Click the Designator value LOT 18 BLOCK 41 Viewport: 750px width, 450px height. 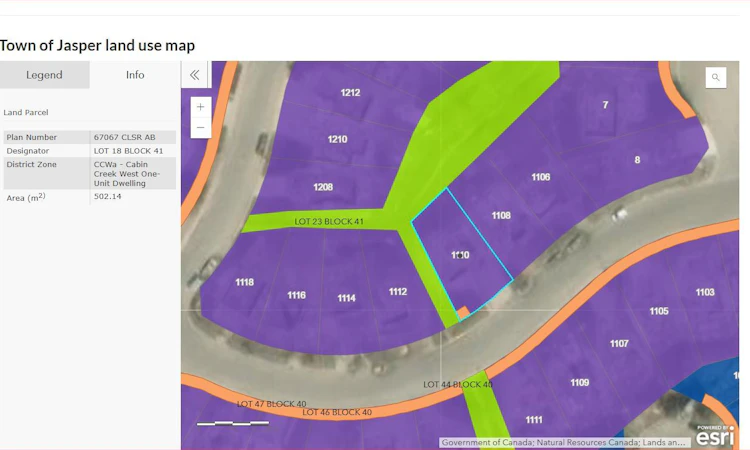[128, 151]
